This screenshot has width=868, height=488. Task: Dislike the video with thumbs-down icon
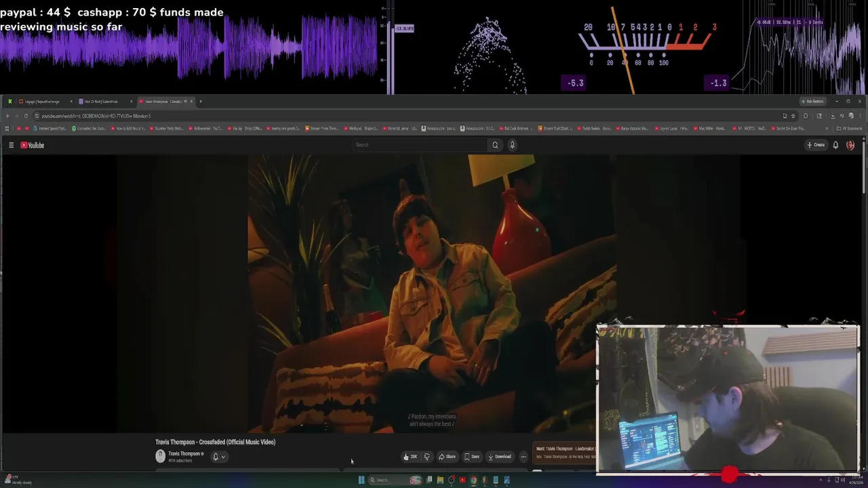click(427, 457)
